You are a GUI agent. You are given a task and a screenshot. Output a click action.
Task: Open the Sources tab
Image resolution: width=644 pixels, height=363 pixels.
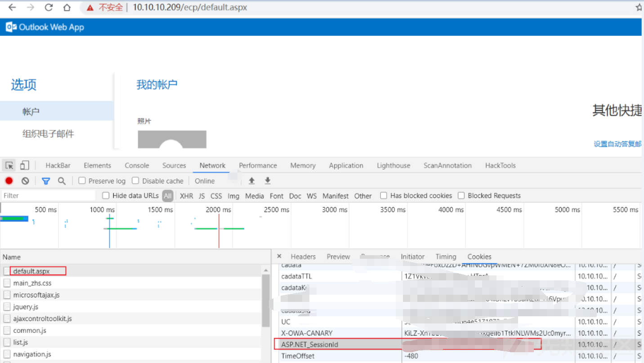point(174,165)
